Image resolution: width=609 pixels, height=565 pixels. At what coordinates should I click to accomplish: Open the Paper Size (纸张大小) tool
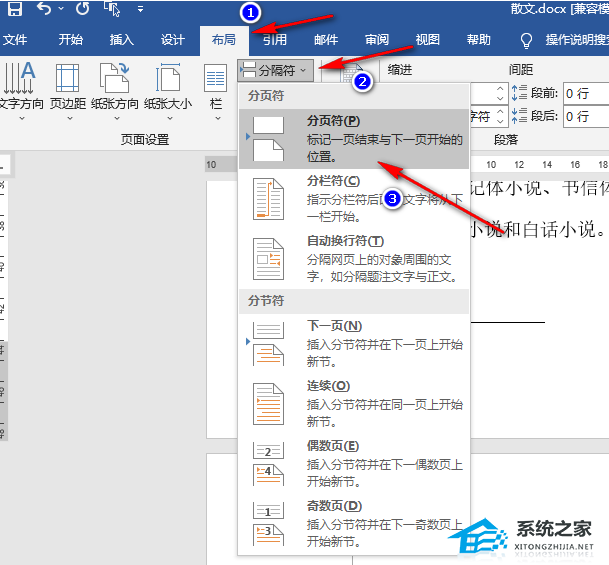click(x=168, y=87)
